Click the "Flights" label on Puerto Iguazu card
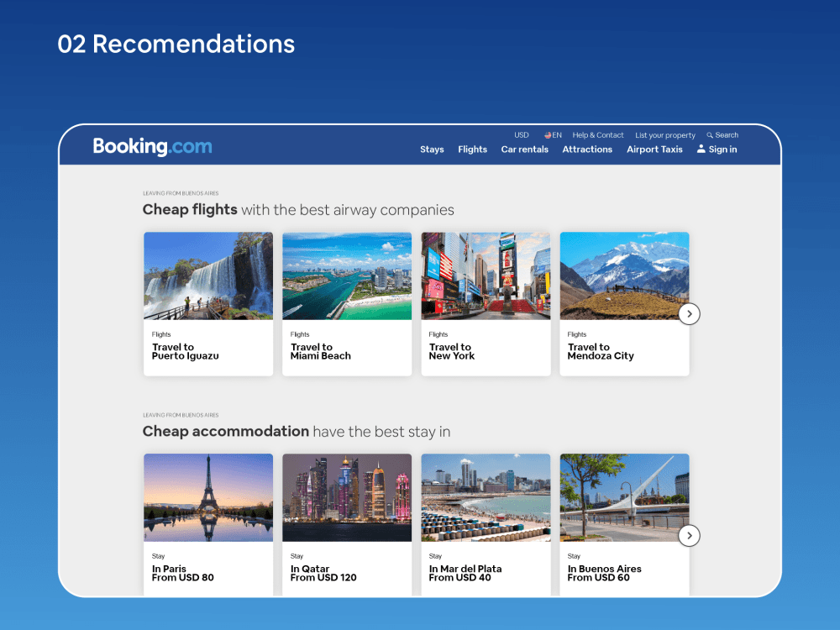 pos(161,334)
